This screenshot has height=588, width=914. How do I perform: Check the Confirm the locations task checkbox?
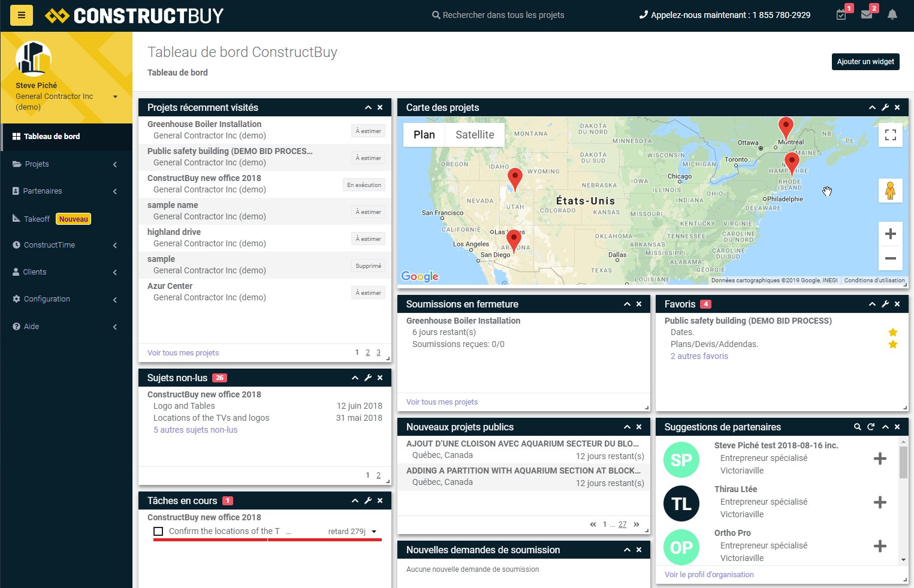point(158,531)
